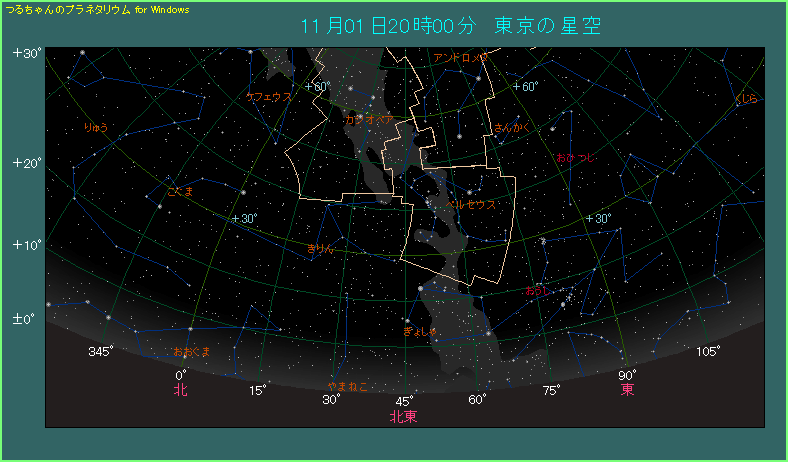Viewport: 788px width, 462px height.
Task: Select the こぐま constellation label
Action: (x=180, y=190)
